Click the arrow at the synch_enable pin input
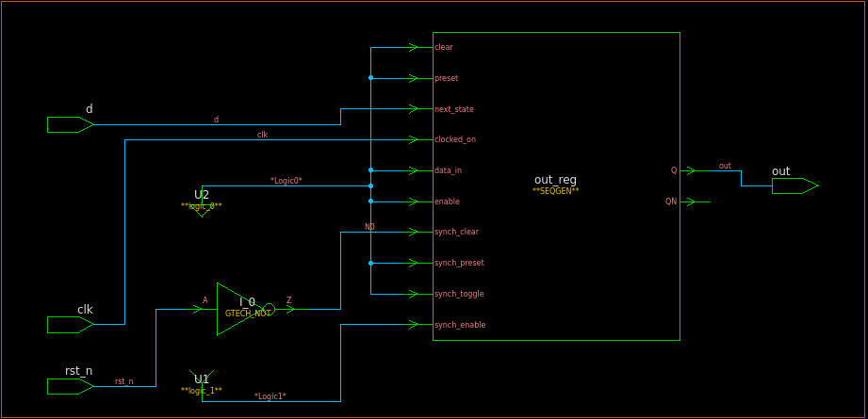 pyautogui.click(x=413, y=325)
